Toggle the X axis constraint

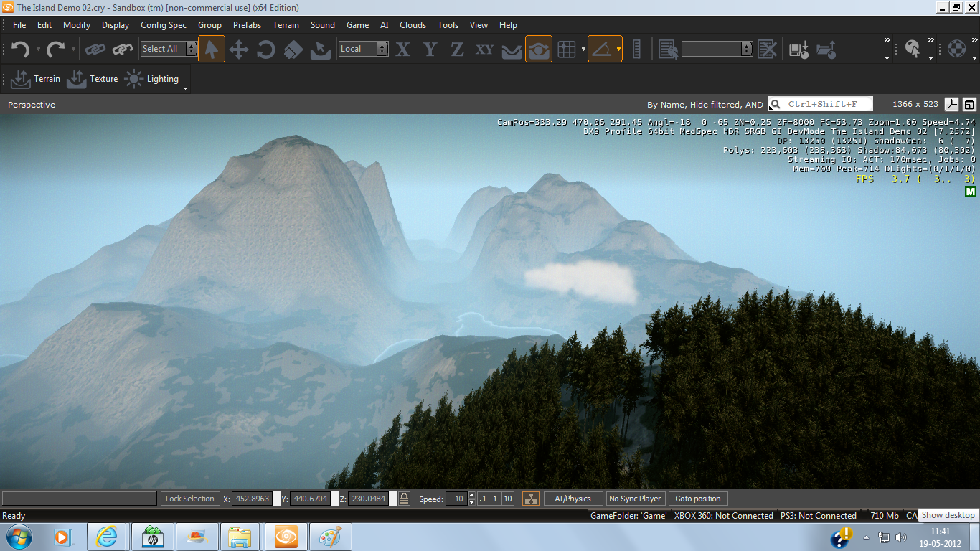[x=402, y=49]
